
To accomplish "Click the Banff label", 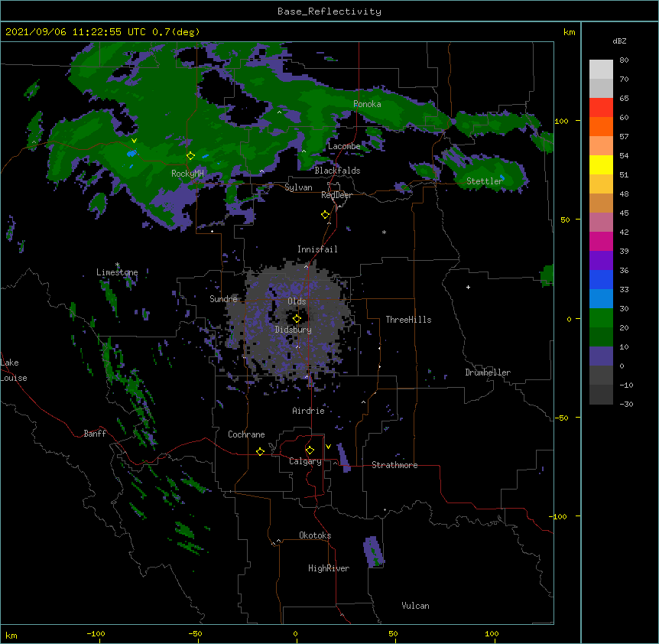I will click(x=95, y=434).
